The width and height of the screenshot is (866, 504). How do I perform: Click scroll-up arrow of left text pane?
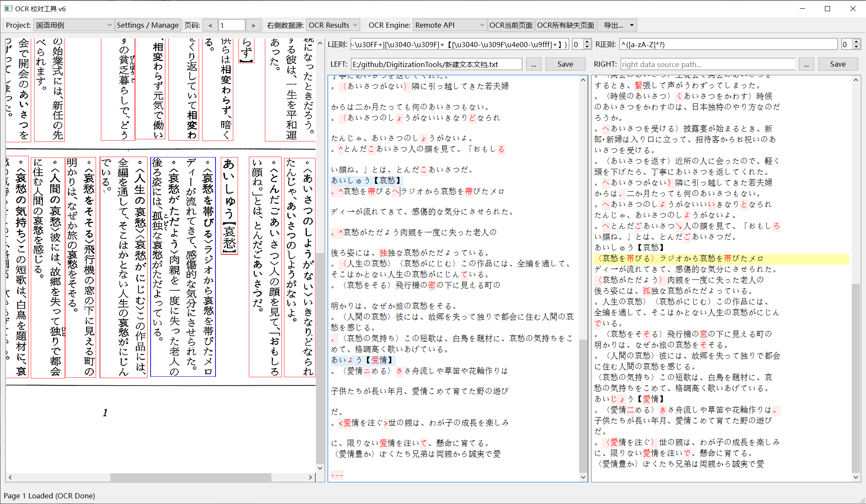(583, 80)
